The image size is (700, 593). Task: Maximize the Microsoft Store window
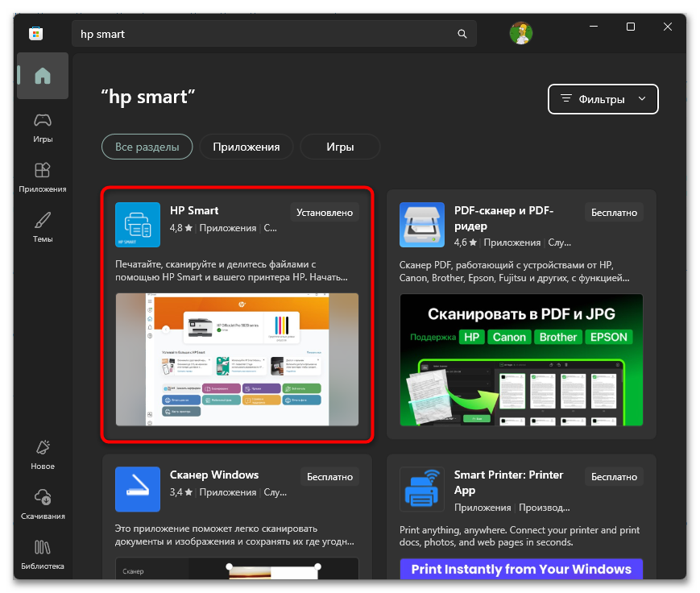(x=631, y=27)
